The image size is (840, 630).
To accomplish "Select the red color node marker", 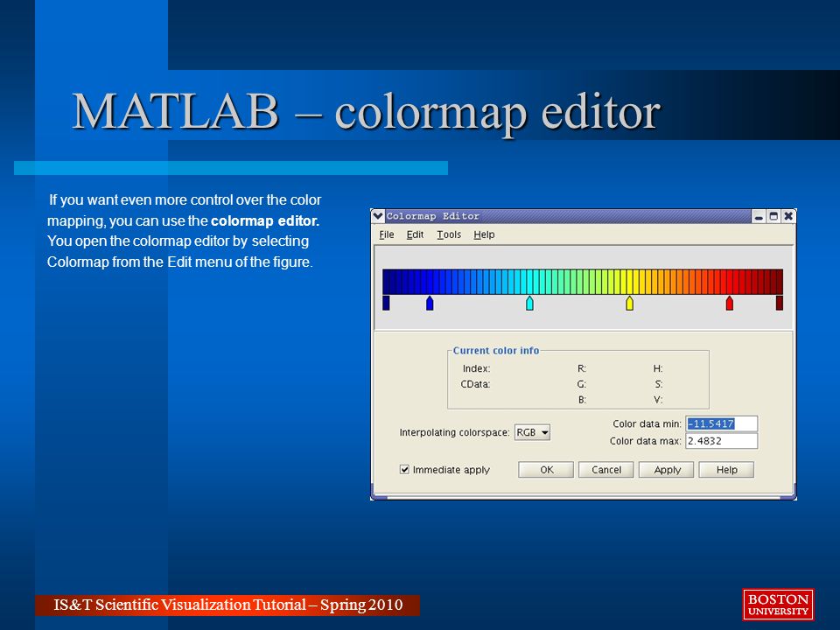I will [730, 303].
